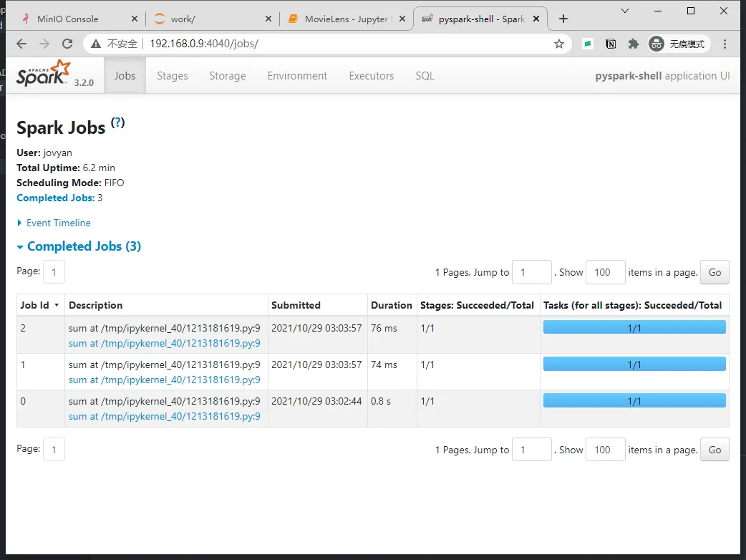Screen dimensions: 746x560
Task: Click the bookmark star in the address bar
Action: (x=559, y=43)
